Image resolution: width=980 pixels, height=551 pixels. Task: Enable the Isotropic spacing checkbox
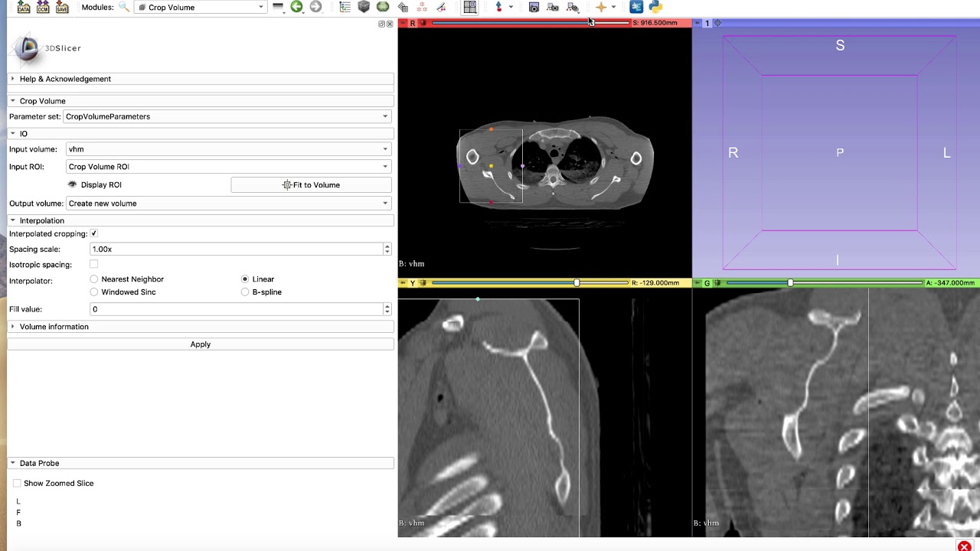click(x=94, y=264)
